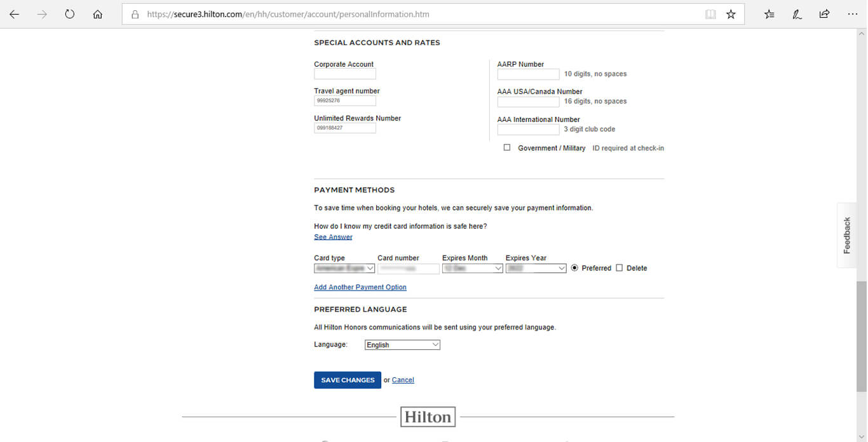Open the Expires Month dropdown

(x=473, y=268)
